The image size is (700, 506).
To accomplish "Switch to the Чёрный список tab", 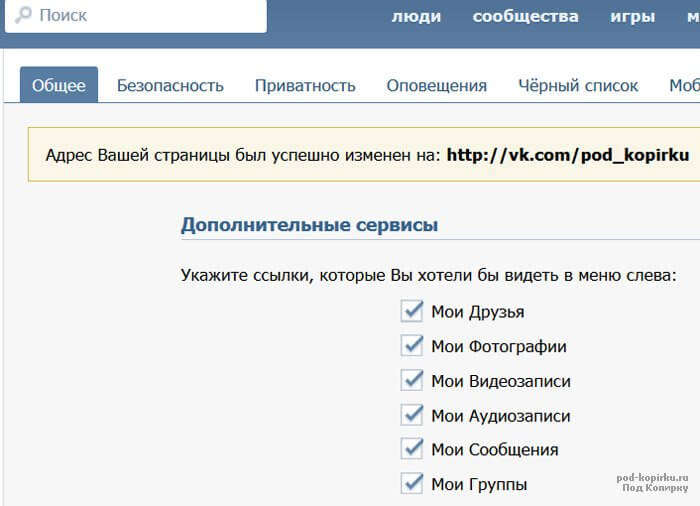I will pos(578,85).
